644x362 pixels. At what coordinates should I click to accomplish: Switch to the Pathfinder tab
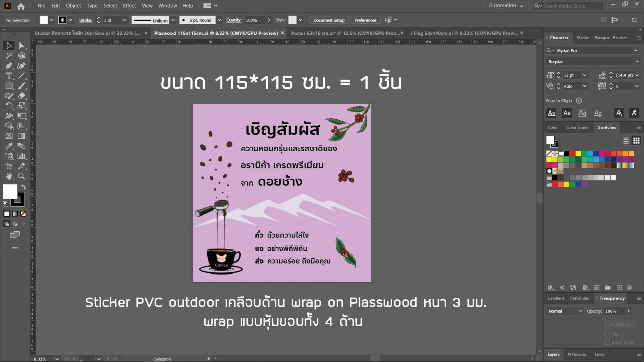pyautogui.click(x=580, y=298)
